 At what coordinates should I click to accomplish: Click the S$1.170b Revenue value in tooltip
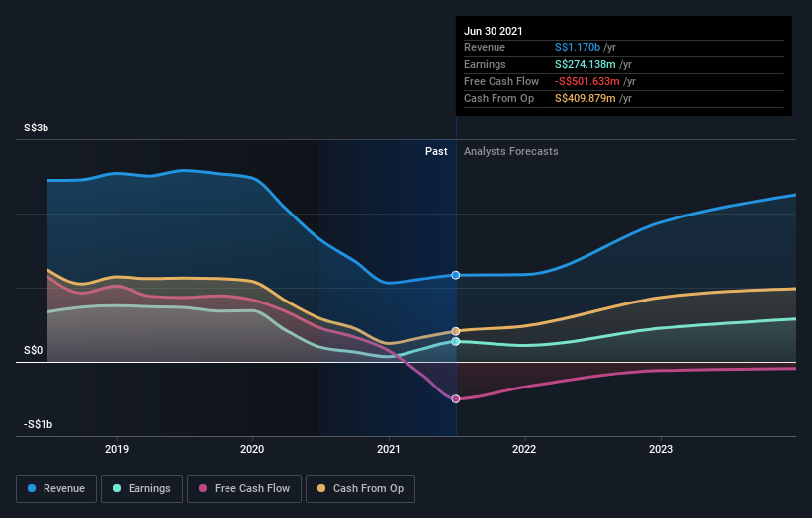point(578,47)
